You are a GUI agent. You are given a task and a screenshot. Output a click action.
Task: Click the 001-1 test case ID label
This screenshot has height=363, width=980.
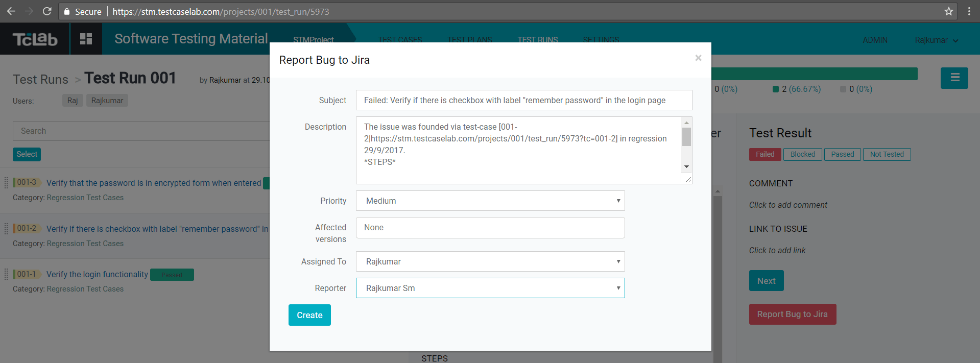pos(27,274)
